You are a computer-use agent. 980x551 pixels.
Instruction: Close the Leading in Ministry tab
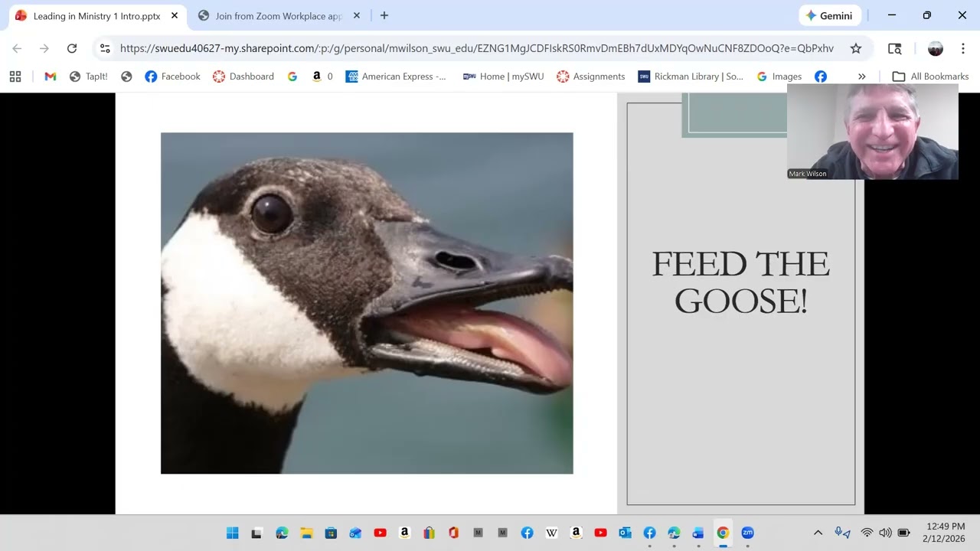click(175, 15)
